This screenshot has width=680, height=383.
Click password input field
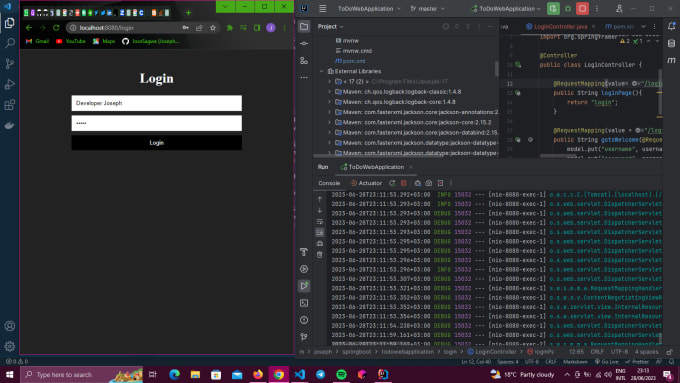pos(157,123)
